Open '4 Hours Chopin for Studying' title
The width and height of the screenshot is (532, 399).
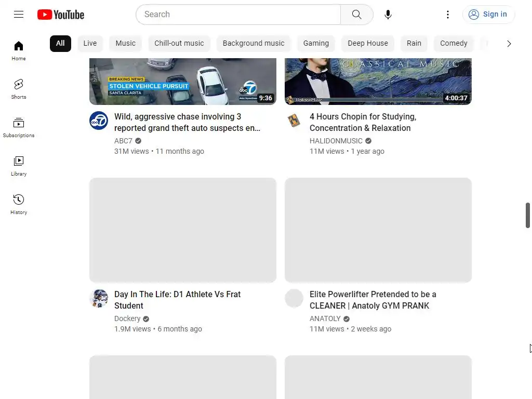363,122
